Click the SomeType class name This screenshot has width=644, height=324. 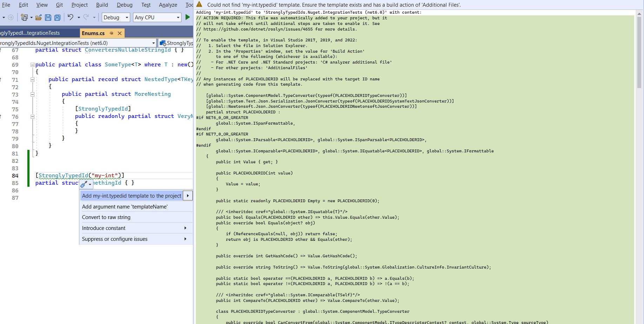point(118,65)
